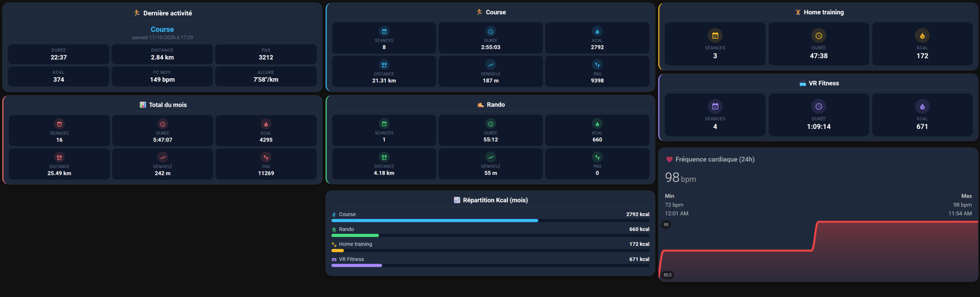Viewport: 980px width, 297px height.
Task: Click the footsteps icon in Rando Pas tile
Action: pos(597,157)
